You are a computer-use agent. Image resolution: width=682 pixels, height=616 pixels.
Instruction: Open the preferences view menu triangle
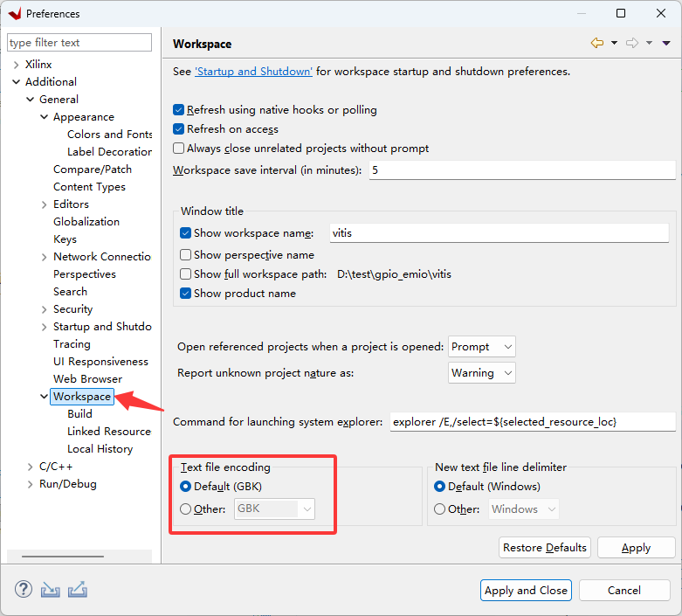[x=666, y=43]
